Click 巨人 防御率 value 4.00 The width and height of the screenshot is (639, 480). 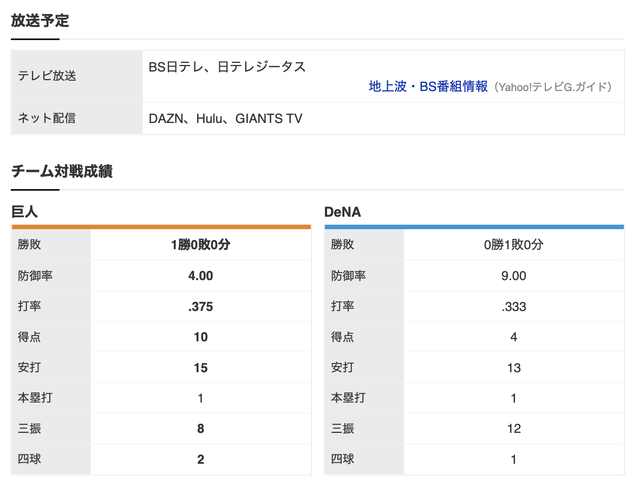coord(201,276)
